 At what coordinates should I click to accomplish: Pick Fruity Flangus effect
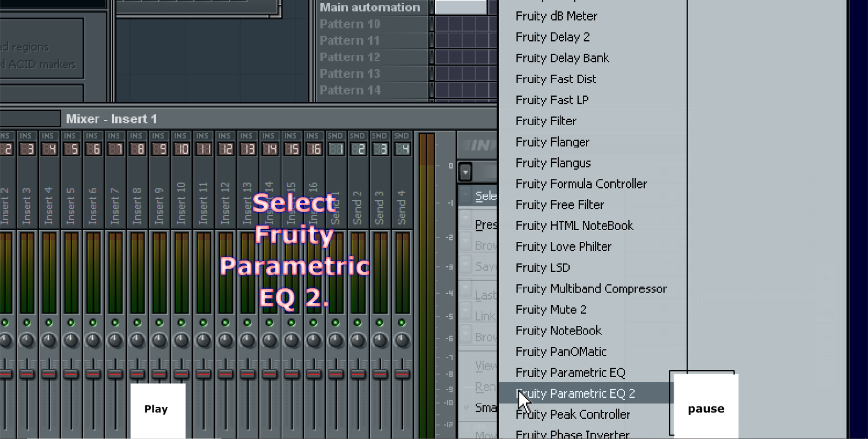553,163
